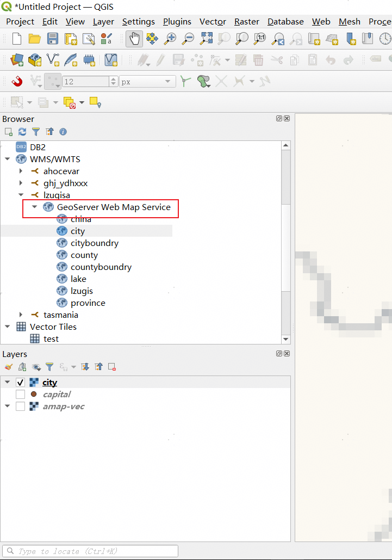The height and width of the screenshot is (560, 392).
Task: Select the Pan Map hand tool
Action: [134, 39]
